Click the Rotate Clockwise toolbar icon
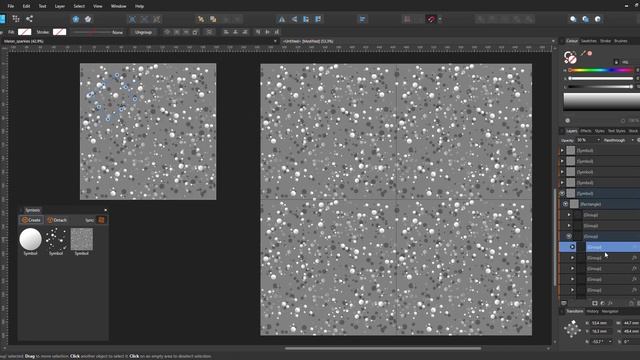The height and width of the screenshot is (360, 640). (x=318, y=19)
